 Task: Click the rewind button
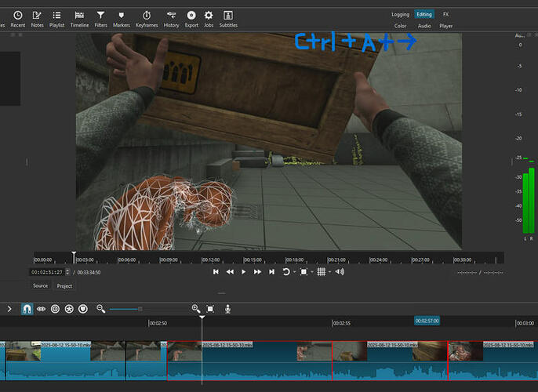click(230, 272)
